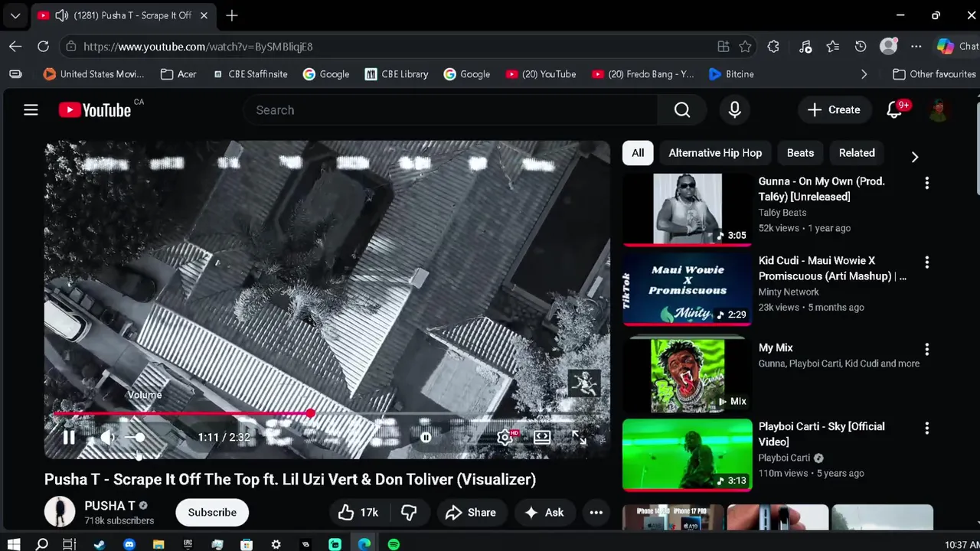Show more filter chips with the arrow

coord(914,157)
